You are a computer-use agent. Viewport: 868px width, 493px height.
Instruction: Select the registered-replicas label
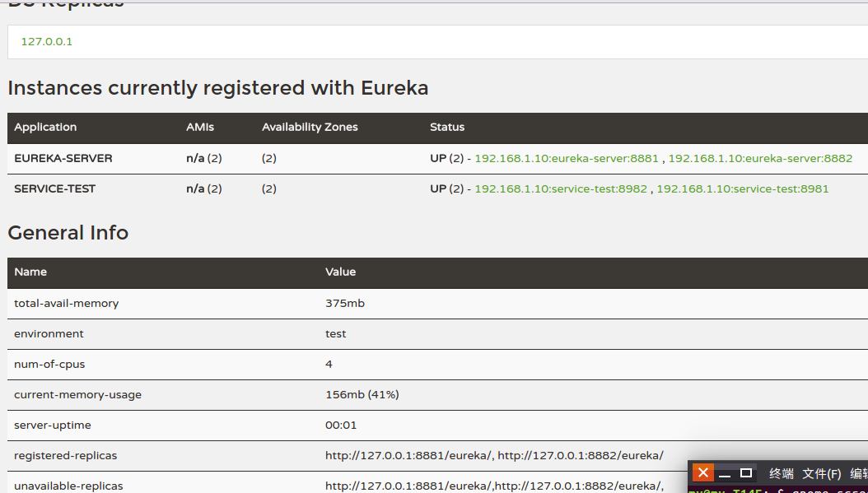coord(66,455)
